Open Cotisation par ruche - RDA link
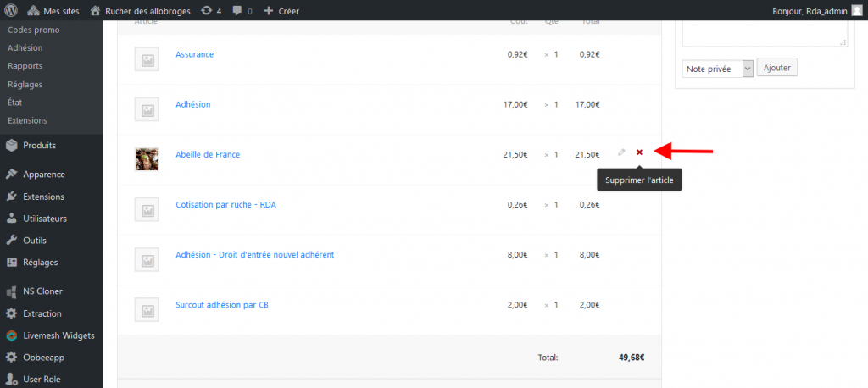The height and width of the screenshot is (388, 868). pos(226,203)
